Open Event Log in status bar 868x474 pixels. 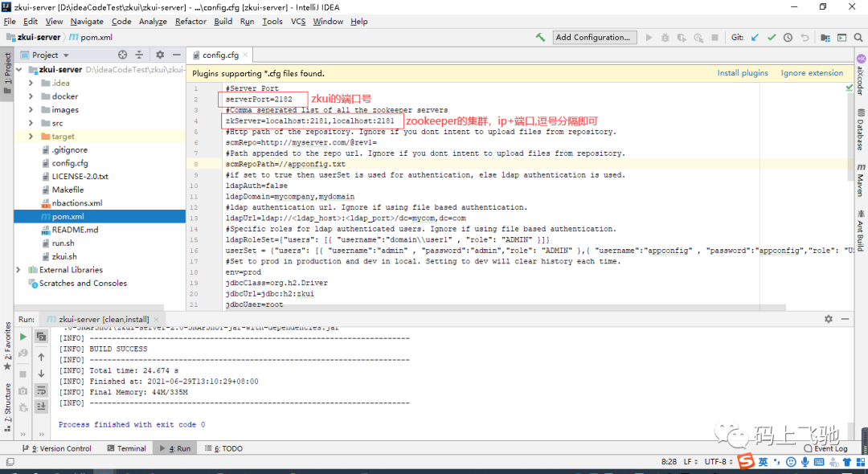coord(825,448)
